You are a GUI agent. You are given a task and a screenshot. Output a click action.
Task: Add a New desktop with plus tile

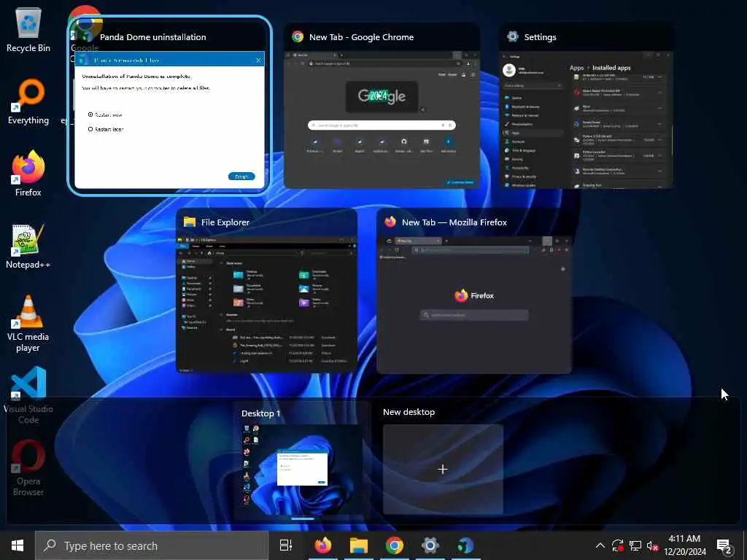click(x=443, y=470)
